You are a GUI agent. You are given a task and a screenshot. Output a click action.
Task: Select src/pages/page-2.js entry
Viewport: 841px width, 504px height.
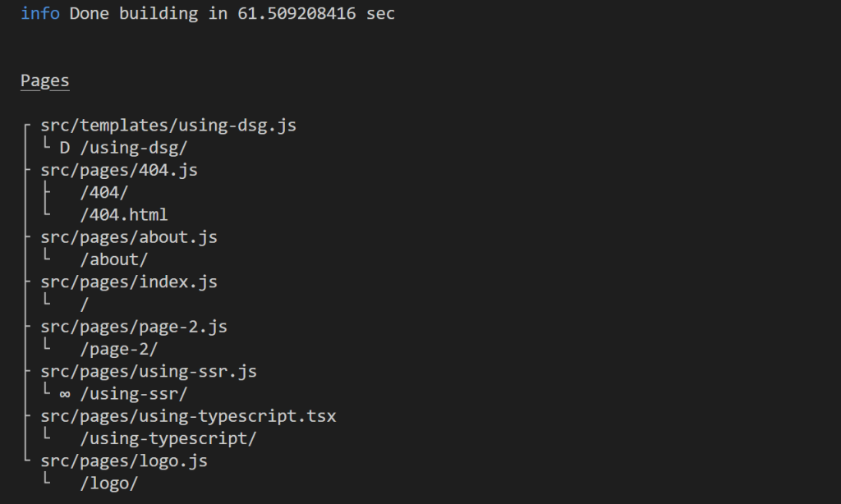(134, 327)
